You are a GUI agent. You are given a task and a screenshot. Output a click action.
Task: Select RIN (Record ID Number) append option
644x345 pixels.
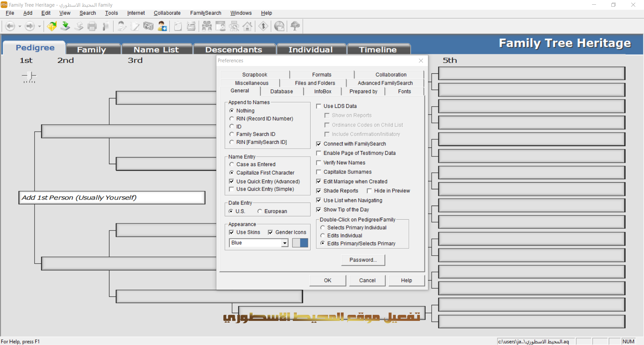coord(232,119)
